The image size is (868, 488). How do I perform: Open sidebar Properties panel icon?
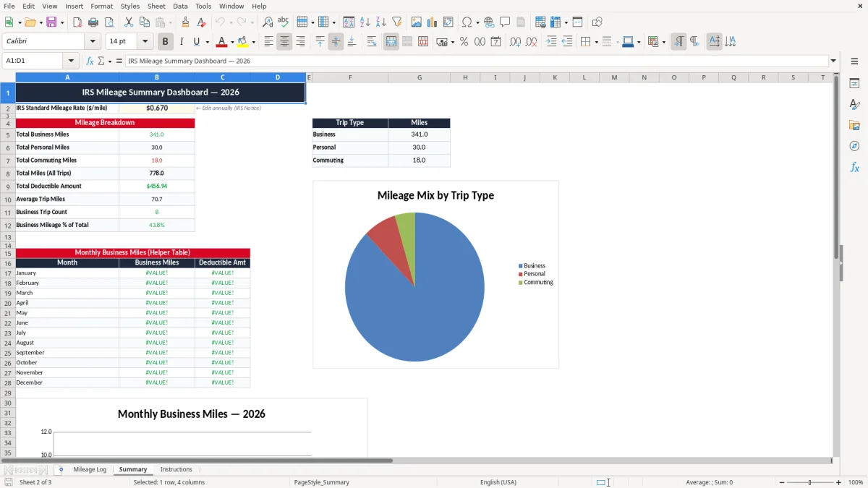[x=854, y=84]
